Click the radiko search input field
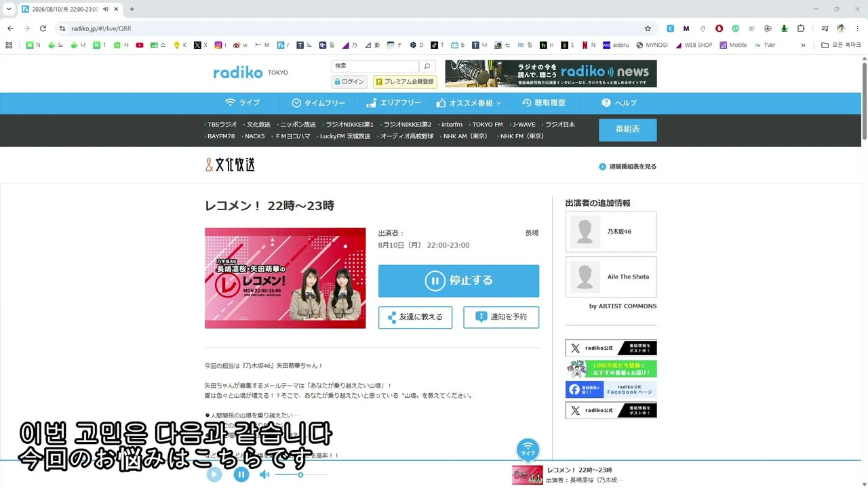This screenshot has height=488, width=868. 376,66
